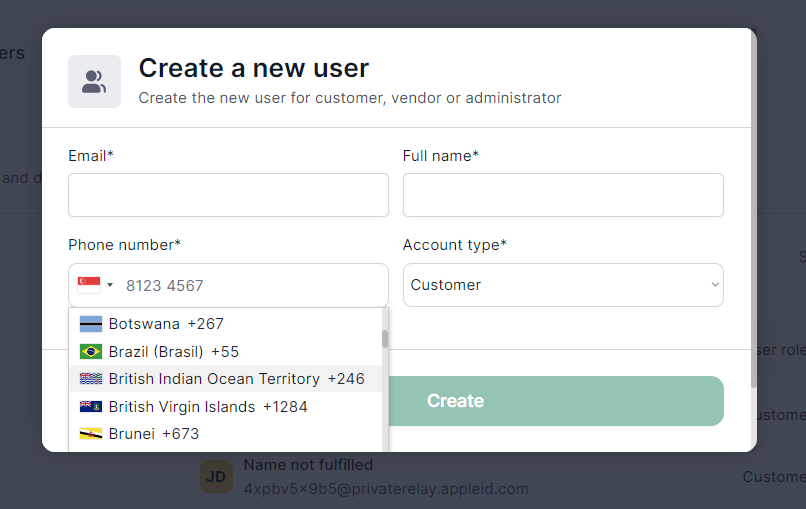Click the Full name text field

[x=563, y=195]
